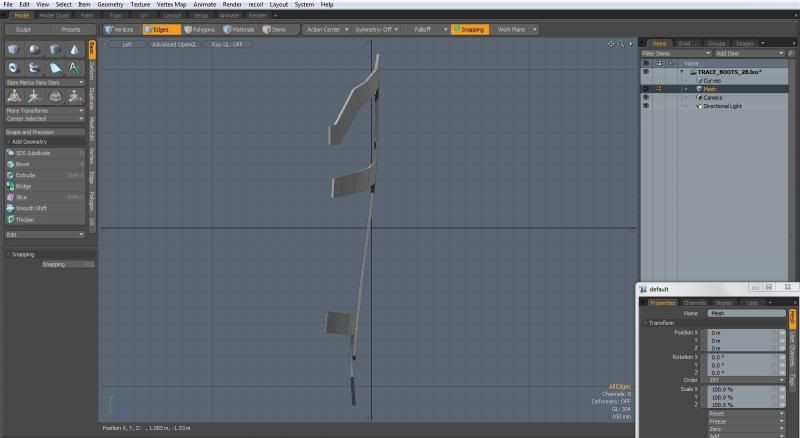Collapse the Add Geometry section
This screenshot has height=438, width=800.
coord(8,142)
